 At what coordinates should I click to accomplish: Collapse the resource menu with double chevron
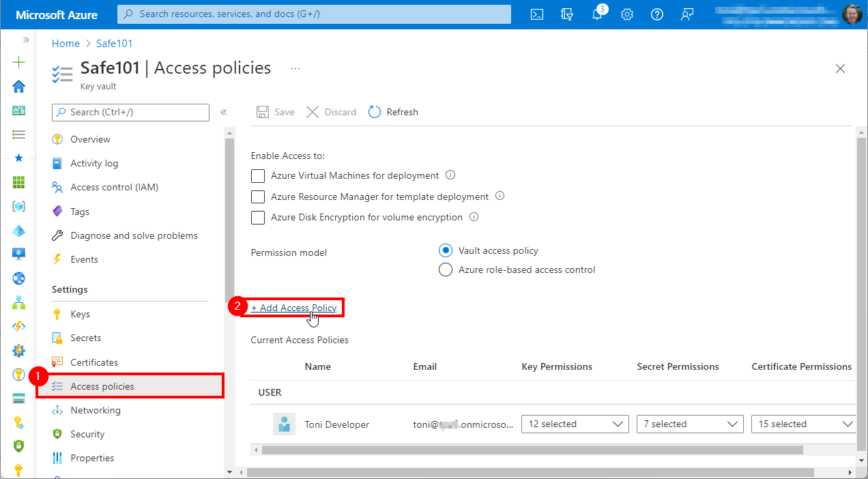pyautogui.click(x=223, y=112)
